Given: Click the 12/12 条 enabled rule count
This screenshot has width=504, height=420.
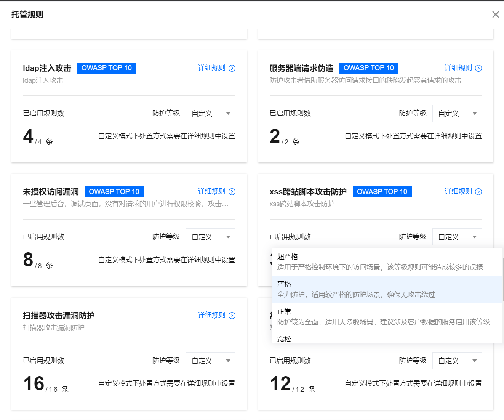Looking at the screenshot, I should pyautogui.click(x=293, y=384).
